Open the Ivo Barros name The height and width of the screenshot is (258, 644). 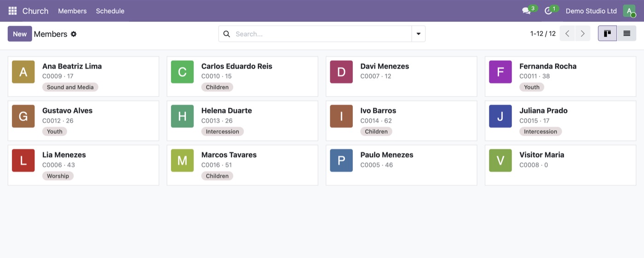click(378, 111)
